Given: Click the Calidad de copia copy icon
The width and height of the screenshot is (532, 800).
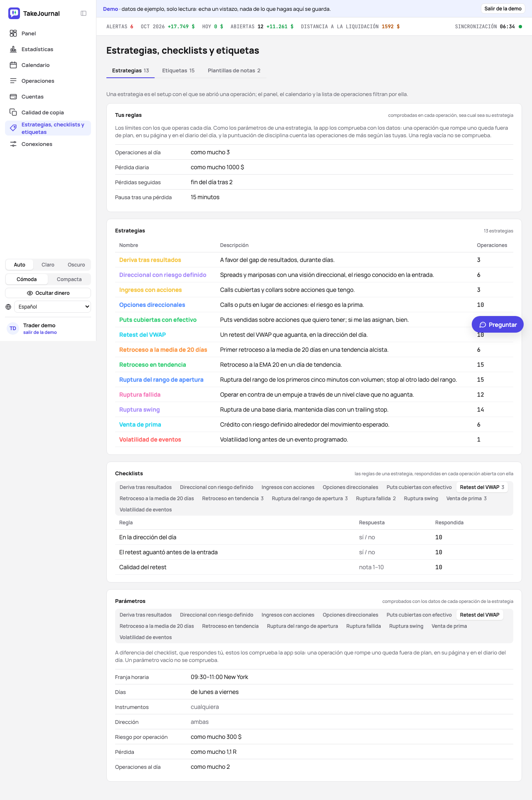Looking at the screenshot, I should (13, 112).
